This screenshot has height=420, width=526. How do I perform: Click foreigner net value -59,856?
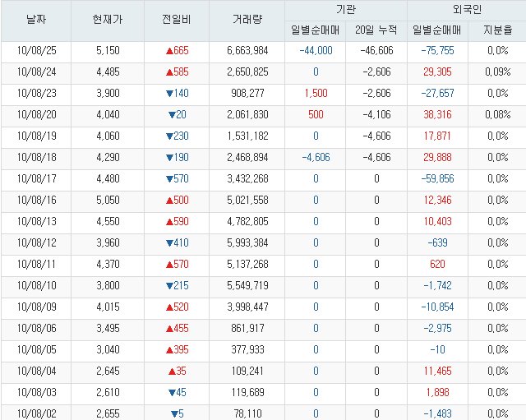[437, 179]
